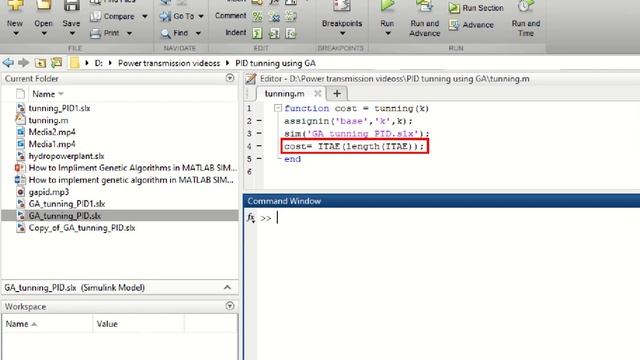
Task: Open Current Folder panel actions menu
Action: click(230, 78)
